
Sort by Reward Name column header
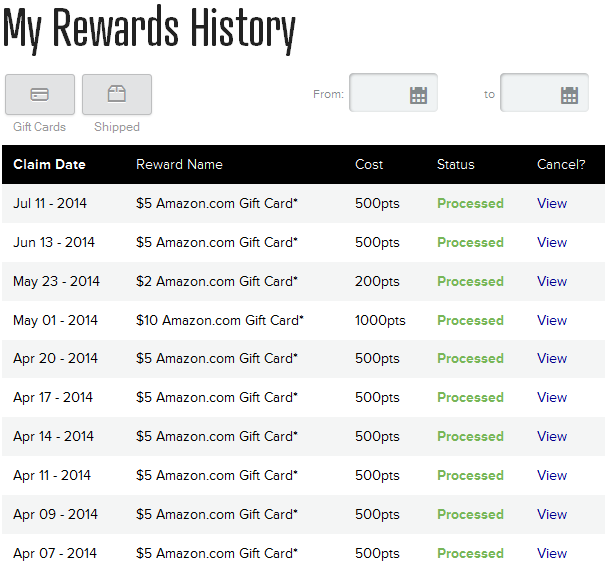179,164
